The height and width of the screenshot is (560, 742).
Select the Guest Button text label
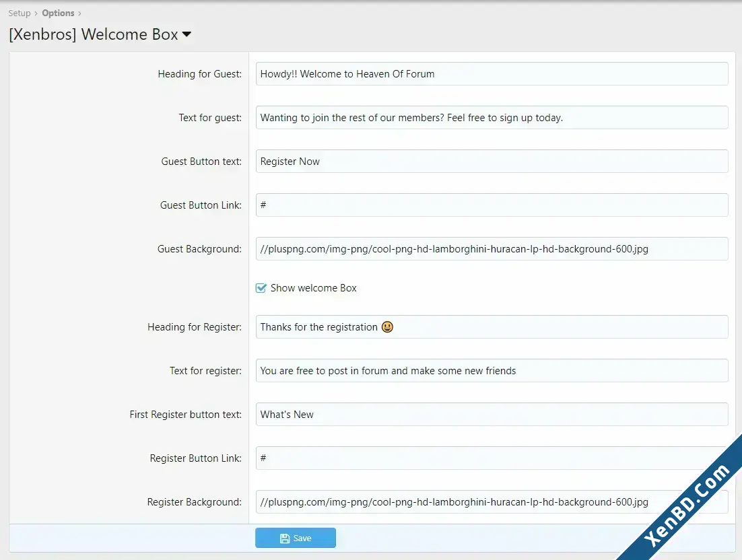[201, 162]
